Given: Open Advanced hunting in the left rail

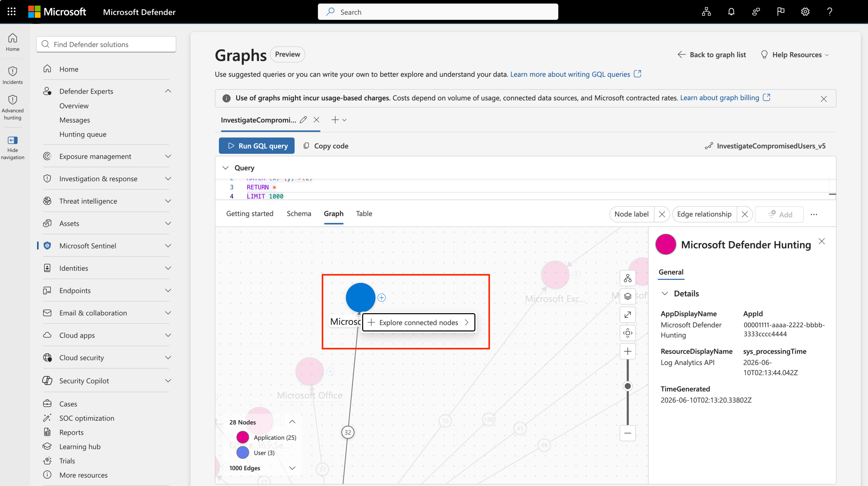Looking at the screenshot, I should [12, 107].
